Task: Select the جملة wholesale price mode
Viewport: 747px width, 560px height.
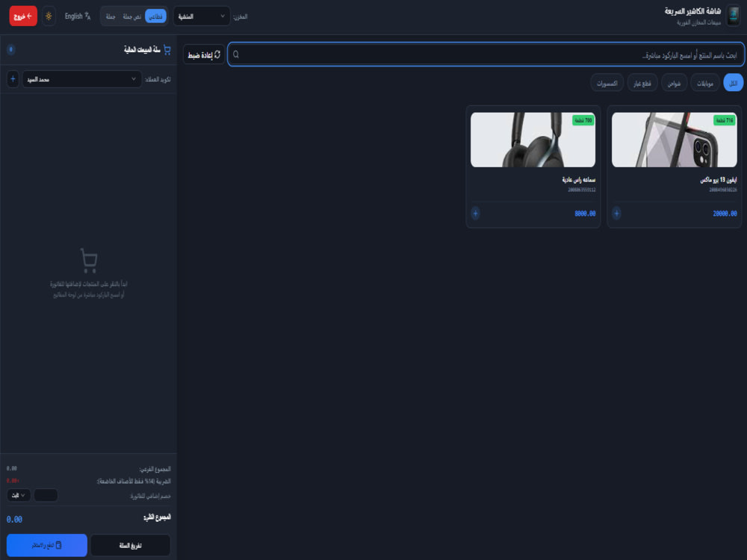Action: [111, 16]
